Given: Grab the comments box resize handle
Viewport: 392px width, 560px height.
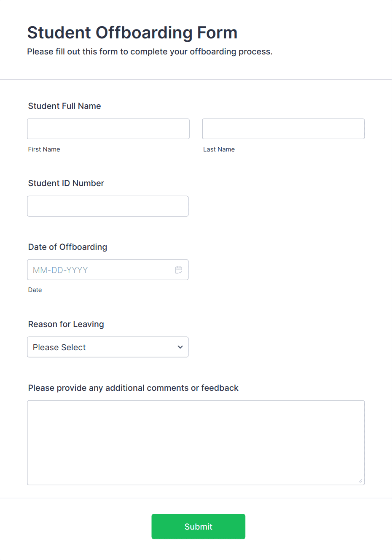Looking at the screenshot, I should pos(360,481).
